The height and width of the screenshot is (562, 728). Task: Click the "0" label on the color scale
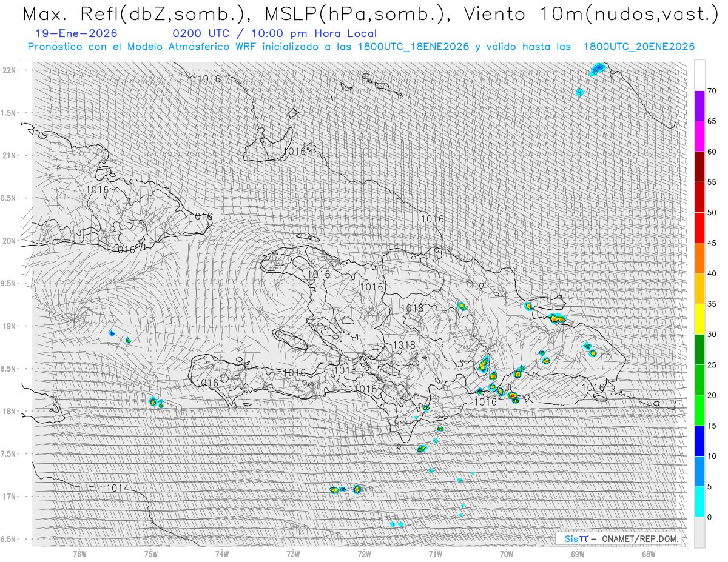709,517
